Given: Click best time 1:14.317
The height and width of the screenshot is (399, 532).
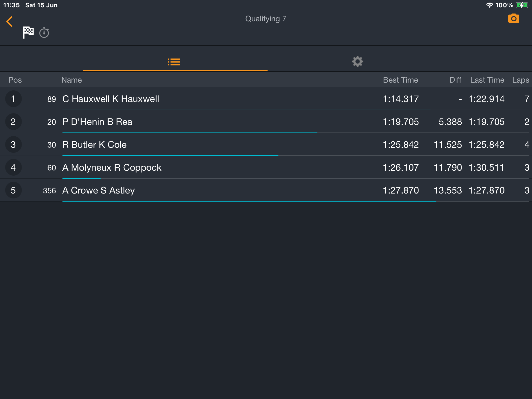Looking at the screenshot, I should click(401, 99).
